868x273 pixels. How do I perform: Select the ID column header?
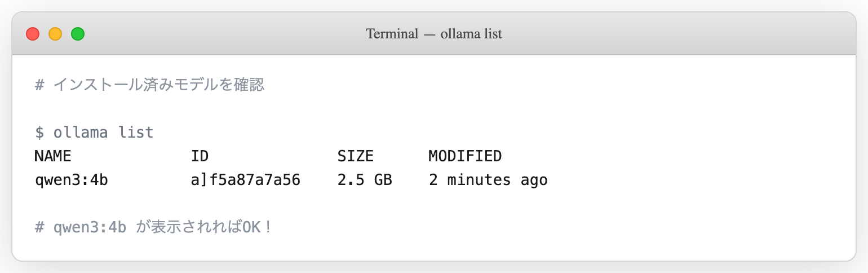coord(200,156)
